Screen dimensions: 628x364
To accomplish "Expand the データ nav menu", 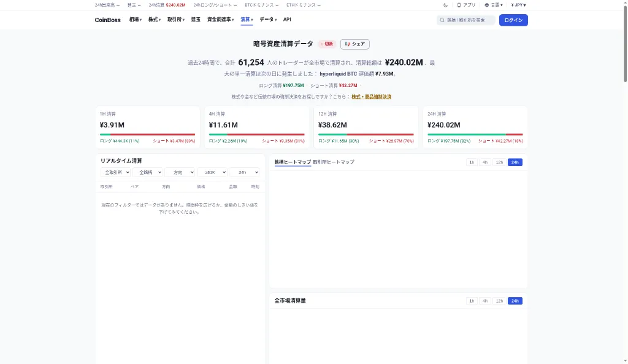I will (x=268, y=20).
